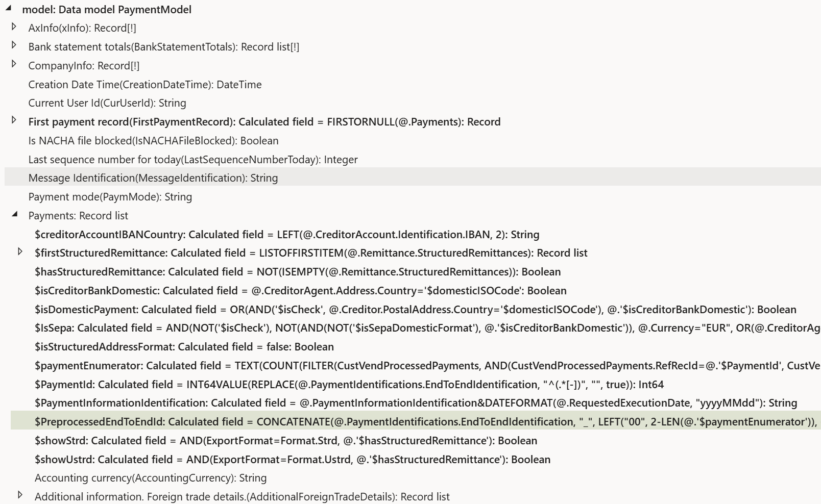
Task: Select the Creation Date Time field
Action: (x=144, y=85)
